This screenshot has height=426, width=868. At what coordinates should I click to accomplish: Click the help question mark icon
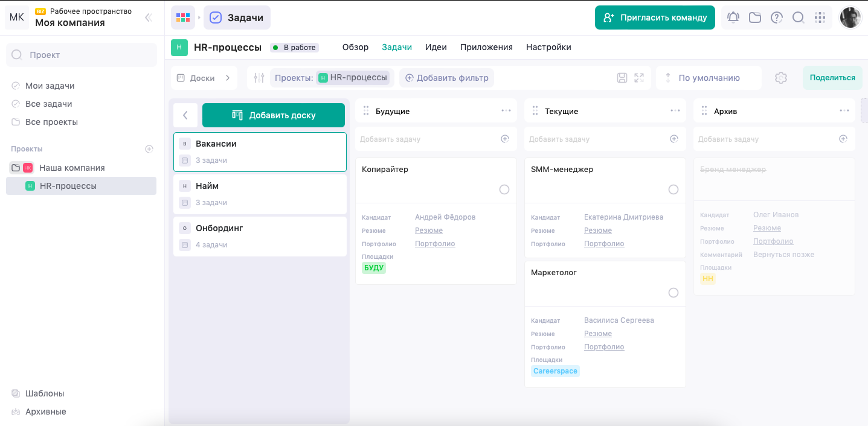point(777,17)
